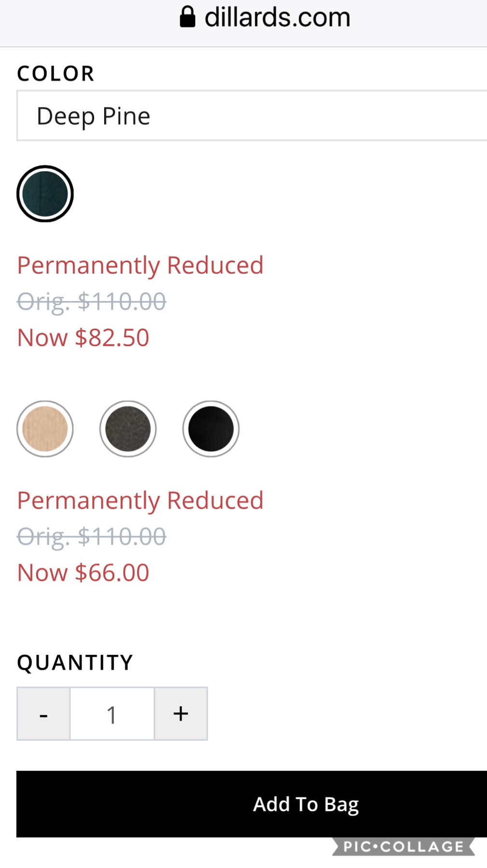
Task: Open the Deep Pine color dropdown
Action: pyautogui.click(x=251, y=116)
